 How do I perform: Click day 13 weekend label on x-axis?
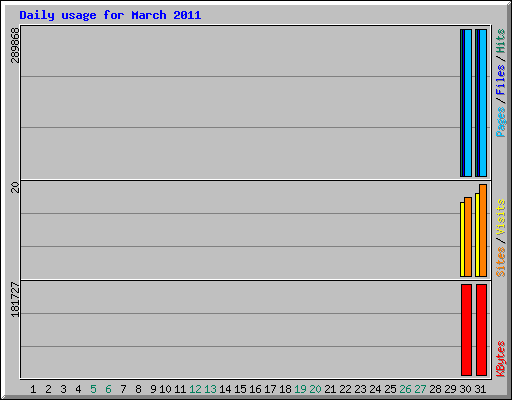210,389
